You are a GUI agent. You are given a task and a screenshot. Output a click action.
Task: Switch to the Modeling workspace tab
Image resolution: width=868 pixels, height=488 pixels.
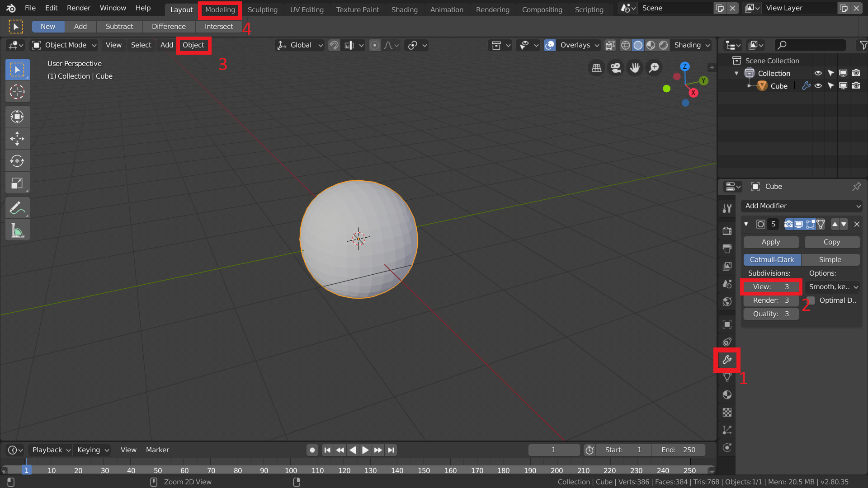[220, 9]
